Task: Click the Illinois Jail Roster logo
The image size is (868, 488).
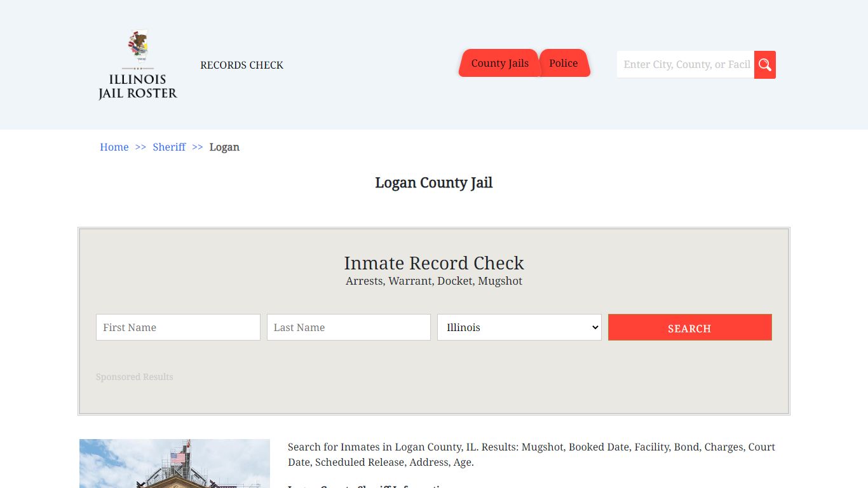Action: tap(138, 65)
